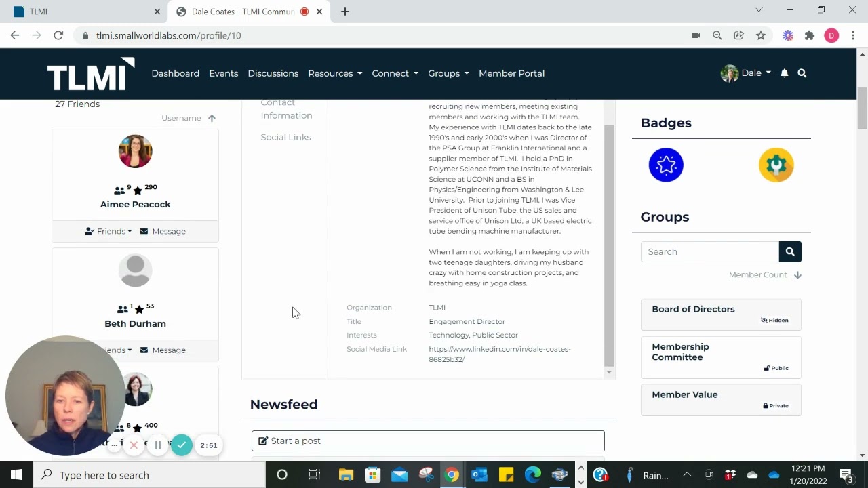
Task: Open Aimee Peacock's profile photo
Action: 135,151
